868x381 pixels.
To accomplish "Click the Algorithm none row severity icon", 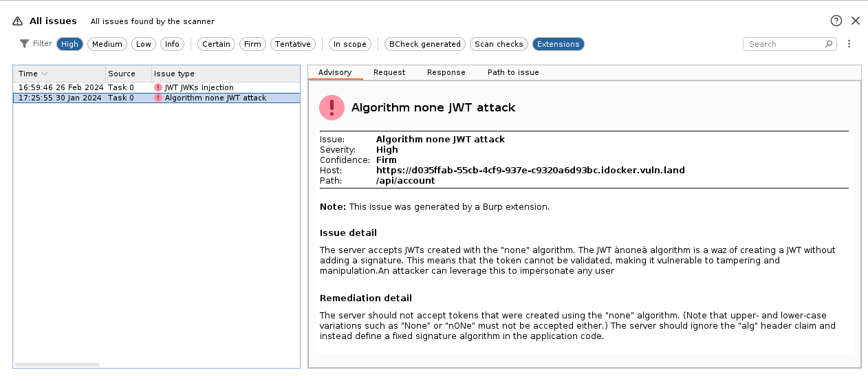I will click(158, 98).
